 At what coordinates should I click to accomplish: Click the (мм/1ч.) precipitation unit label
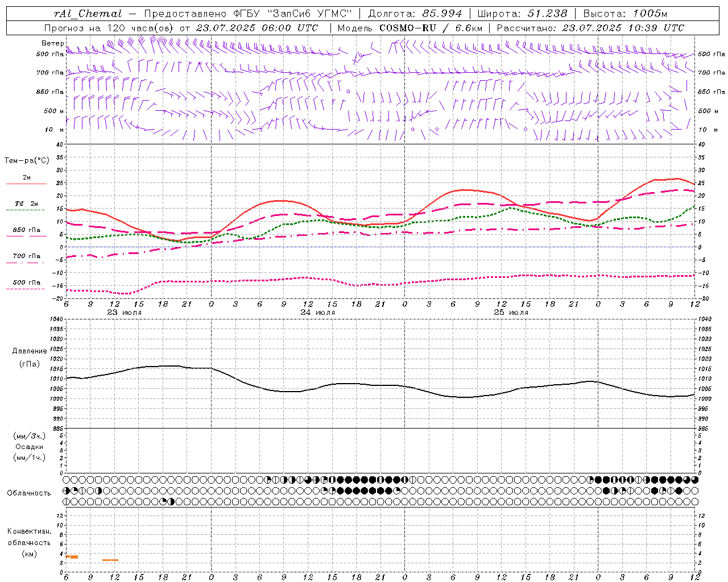[30, 458]
